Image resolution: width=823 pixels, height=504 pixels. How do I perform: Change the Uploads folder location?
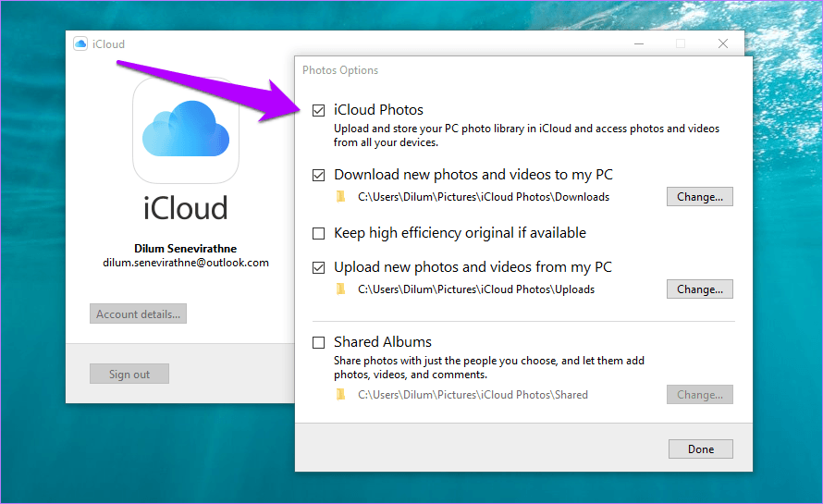699,289
